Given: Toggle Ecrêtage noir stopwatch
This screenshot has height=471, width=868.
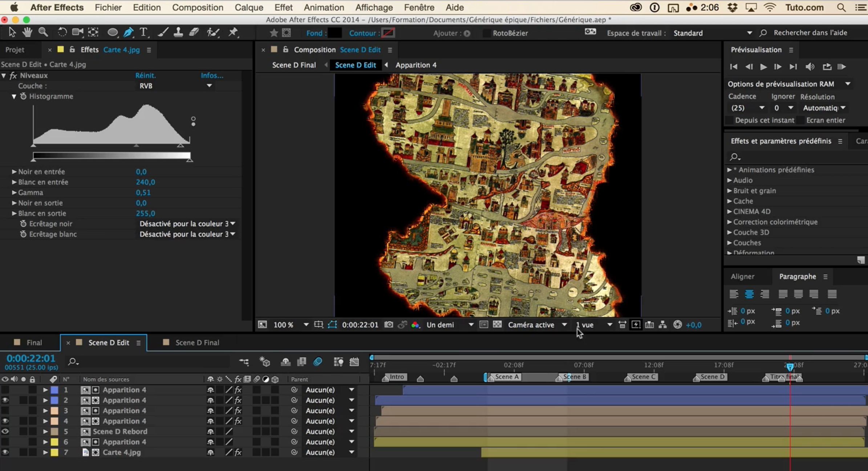Looking at the screenshot, I should pyautogui.click(x=23, y=224).
